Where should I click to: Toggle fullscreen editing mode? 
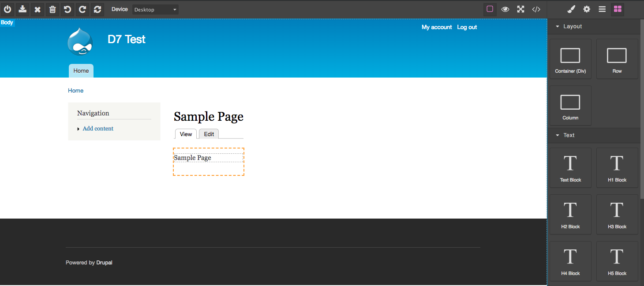(520, 9)
